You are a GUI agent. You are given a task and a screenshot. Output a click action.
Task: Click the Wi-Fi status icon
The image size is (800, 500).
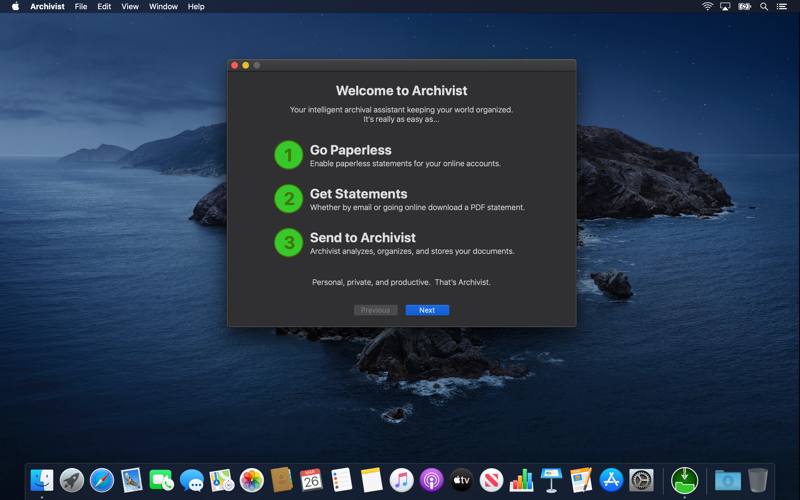coord(707,7)
